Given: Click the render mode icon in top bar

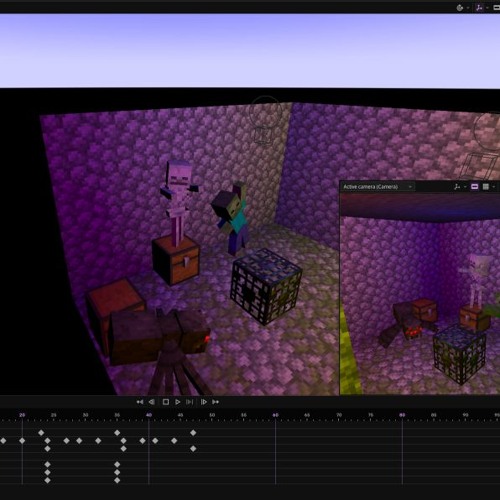Looking at the screenshot, I should click(x=460, y=8).
